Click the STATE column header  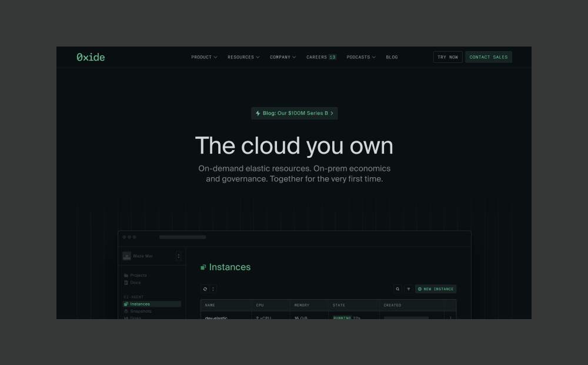tap(339, 306)
